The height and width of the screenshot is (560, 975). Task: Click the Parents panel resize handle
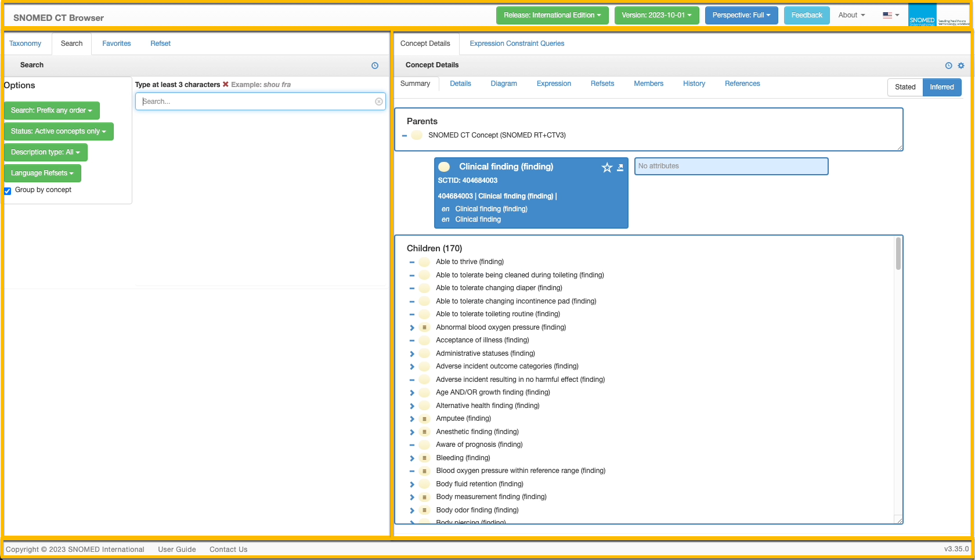click(x=900, y=147)
